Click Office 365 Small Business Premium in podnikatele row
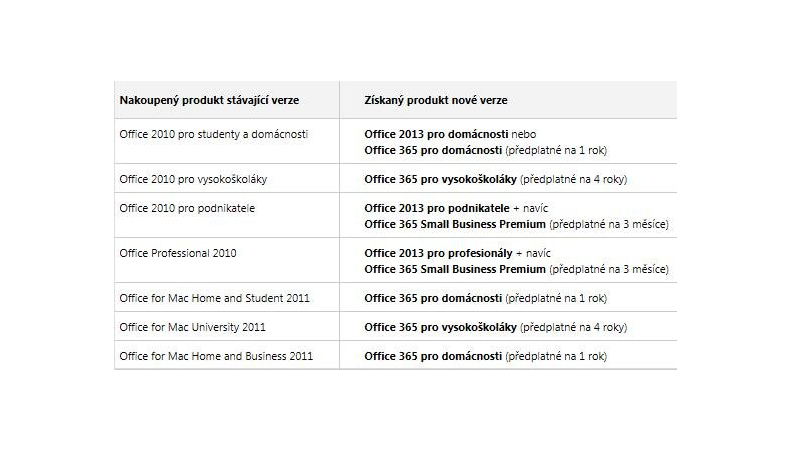Screen dimensions: 790x450 (x=455, y=224)
